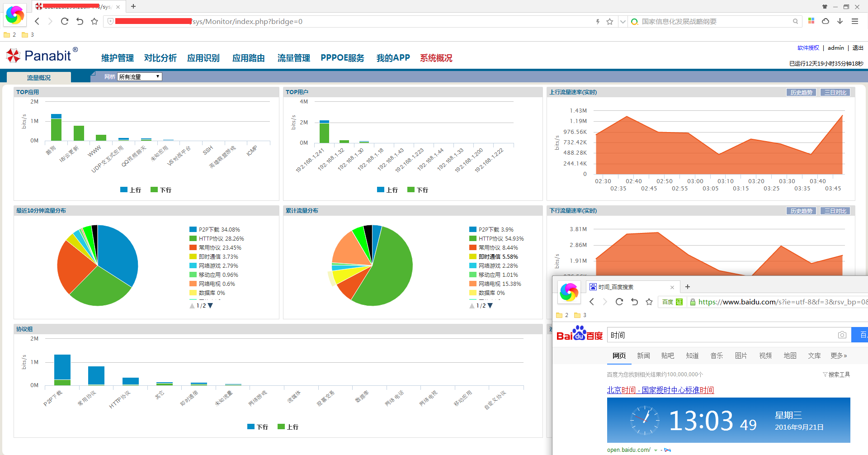This screenshot has height=455, width=868.
Task: Bookmark Baidu page with star icon
Action: tap(649, 302)
